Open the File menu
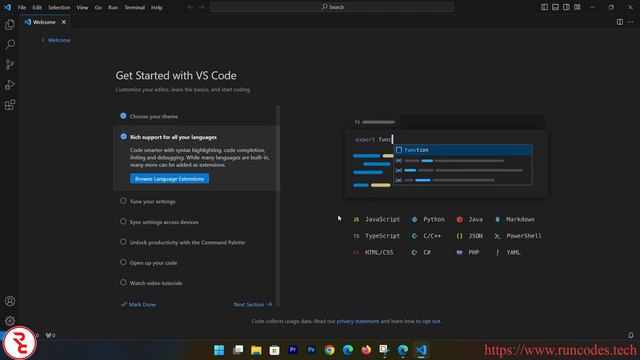Viewport: 640px width, 360px height. pyautogui.click(x=22, y=7)
